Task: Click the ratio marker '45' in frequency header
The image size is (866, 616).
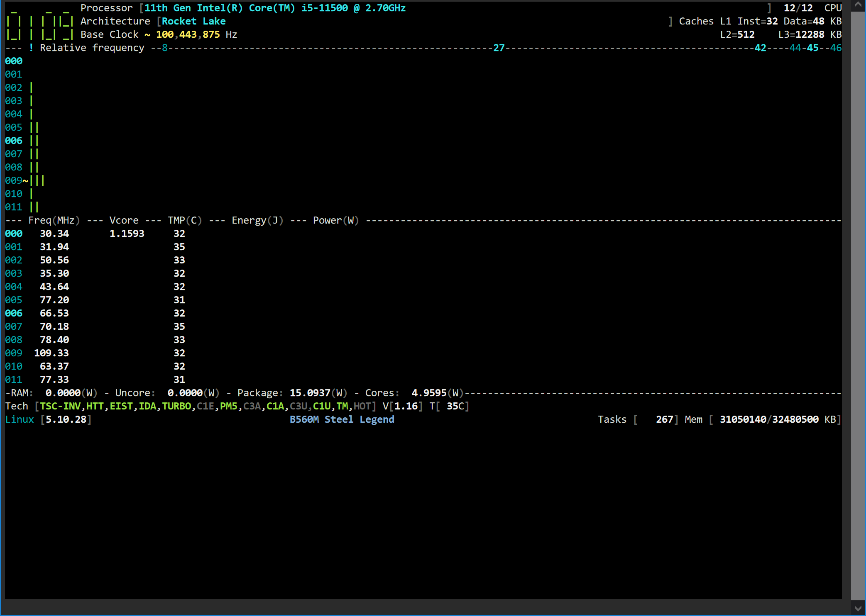Action: [812, 48]
